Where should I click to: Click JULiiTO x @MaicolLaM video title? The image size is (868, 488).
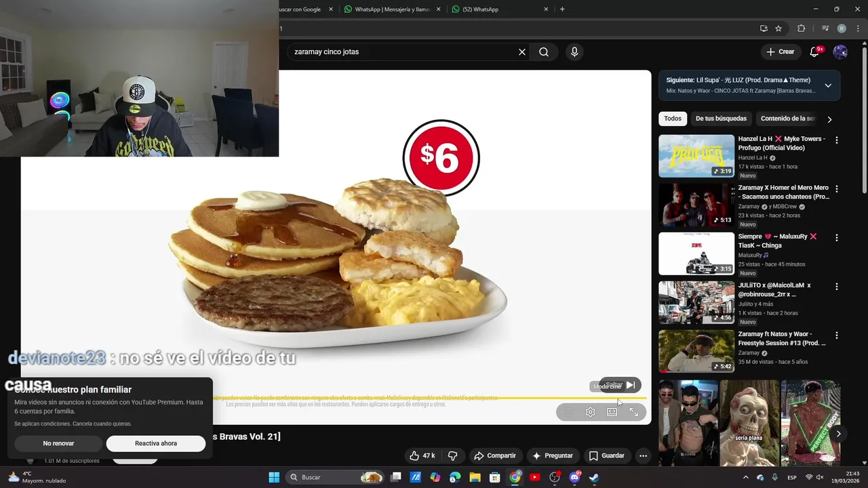774,289
